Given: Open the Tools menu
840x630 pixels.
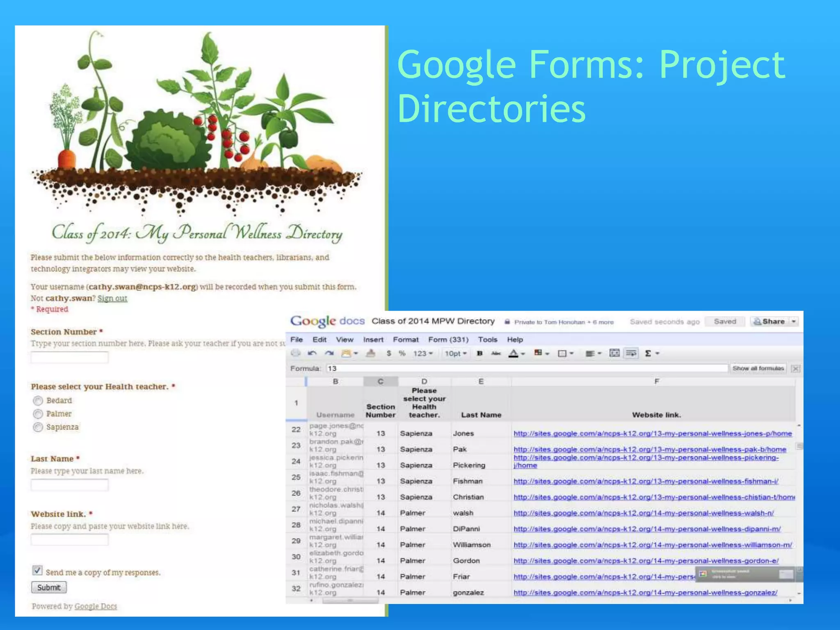Looking at the screenshot, I should pos(487,340).
